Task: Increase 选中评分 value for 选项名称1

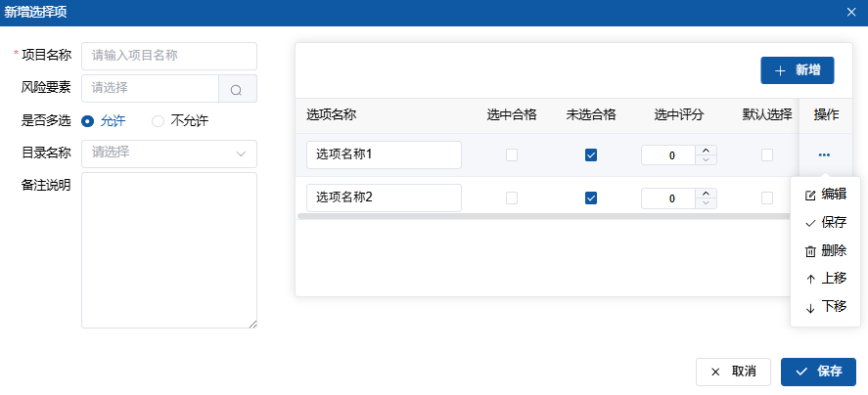Action: pyautogui.click(x=708, y=150)
